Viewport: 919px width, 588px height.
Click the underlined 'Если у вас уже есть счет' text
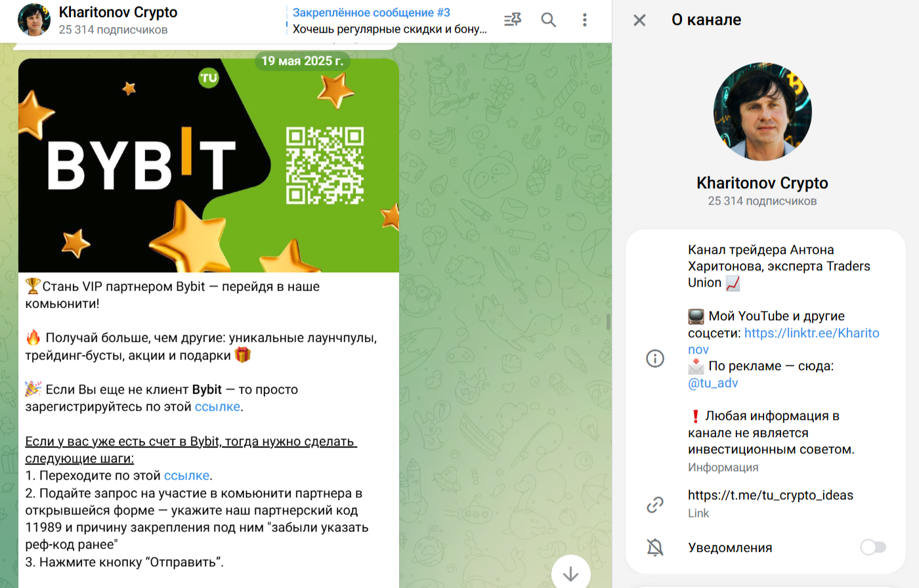click(190, 450)
